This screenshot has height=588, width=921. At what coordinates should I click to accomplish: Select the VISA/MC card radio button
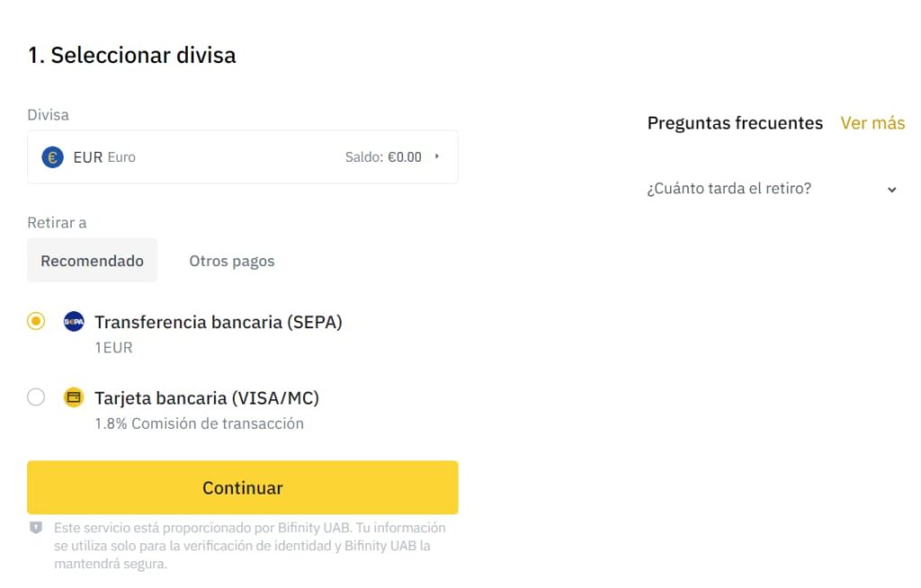[36, 397]
